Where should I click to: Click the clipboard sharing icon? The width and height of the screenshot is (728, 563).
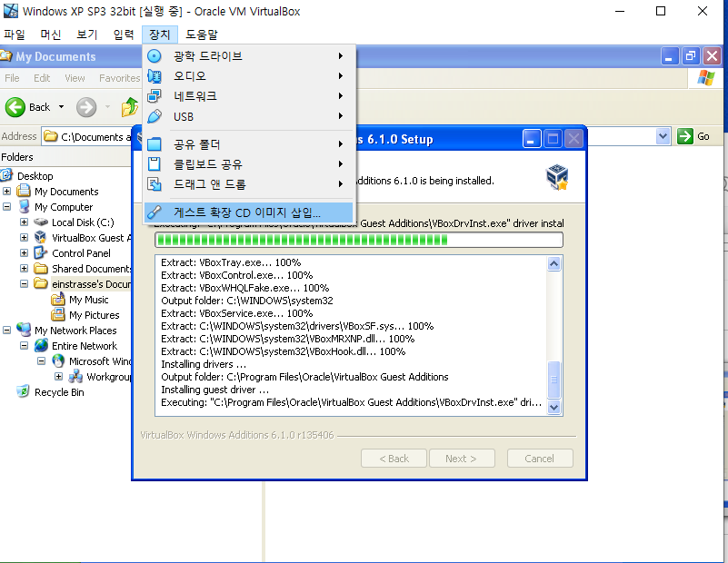155,164
